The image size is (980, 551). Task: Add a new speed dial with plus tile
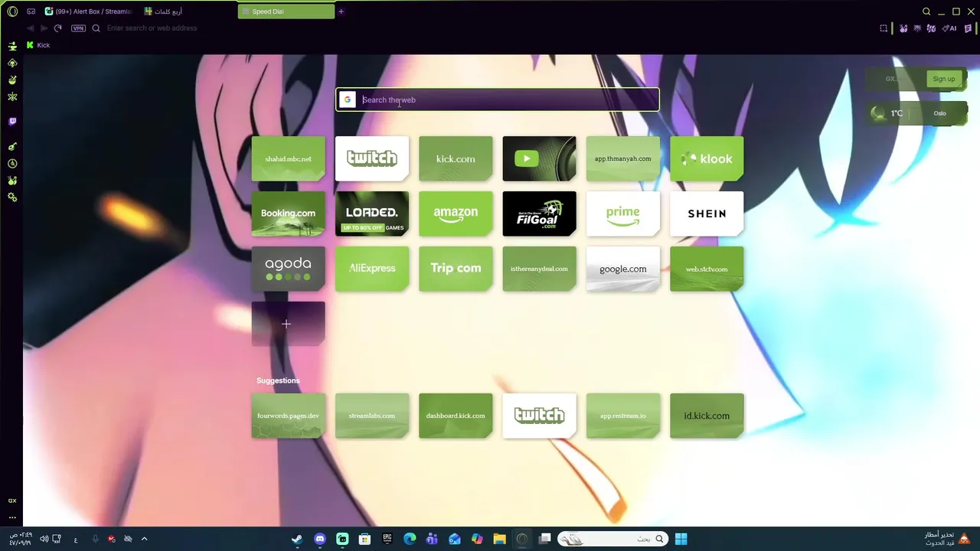tap(288, 324)
